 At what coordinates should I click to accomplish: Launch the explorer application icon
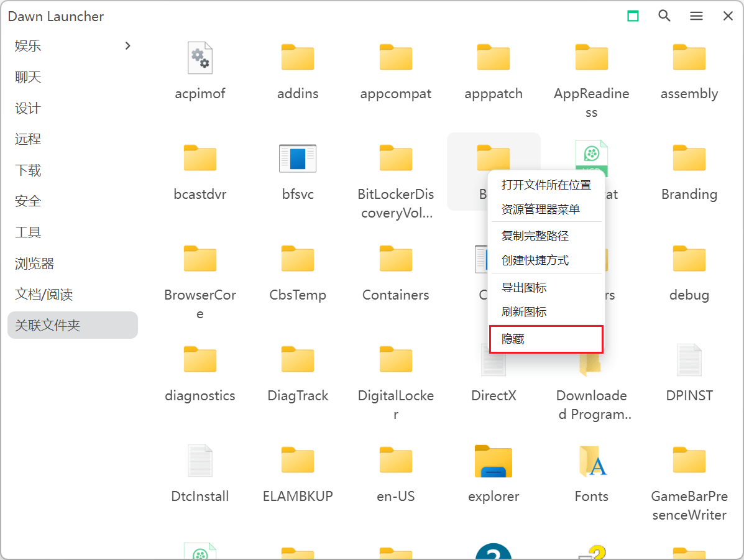tap(494, 461)
